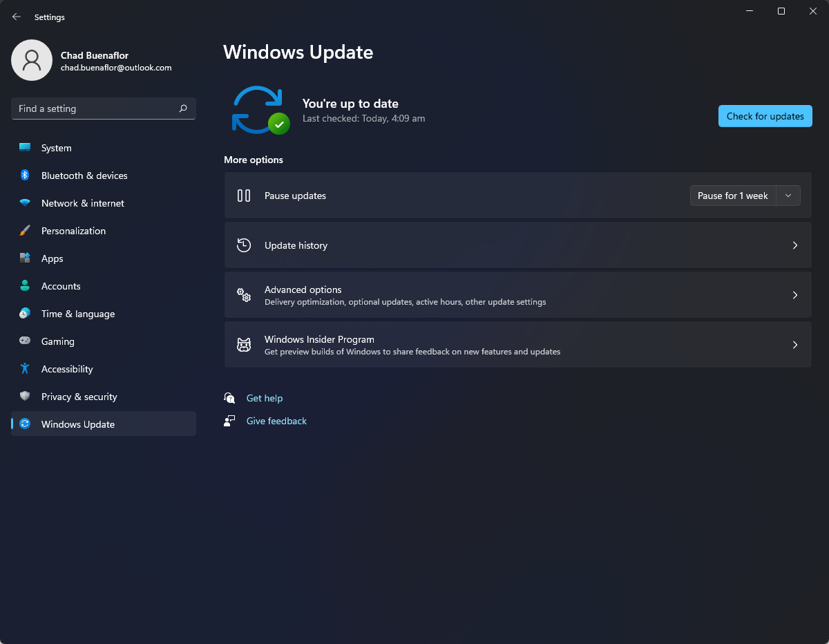829x644 pixels.
Task: Click the Update history row label
Action: tap(296, 245)
